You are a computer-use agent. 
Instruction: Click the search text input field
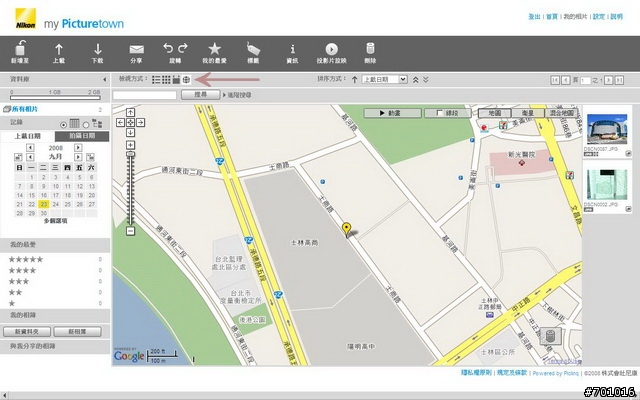[144, 95]
